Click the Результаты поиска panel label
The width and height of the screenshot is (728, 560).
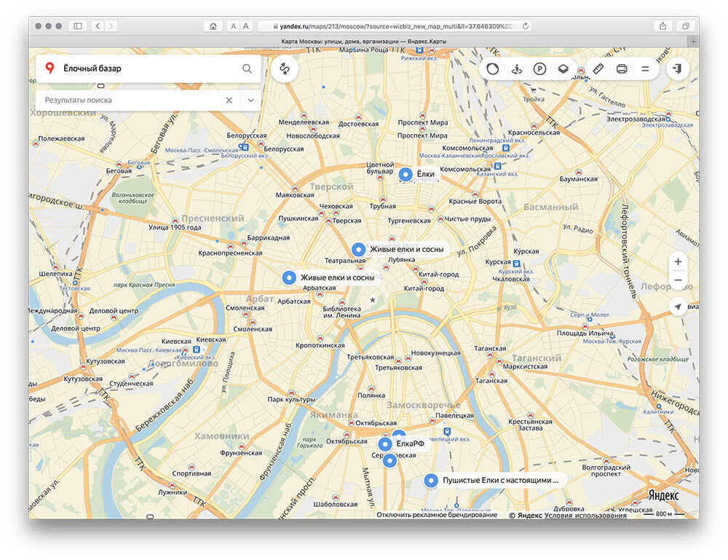click(x=78, y=100)
